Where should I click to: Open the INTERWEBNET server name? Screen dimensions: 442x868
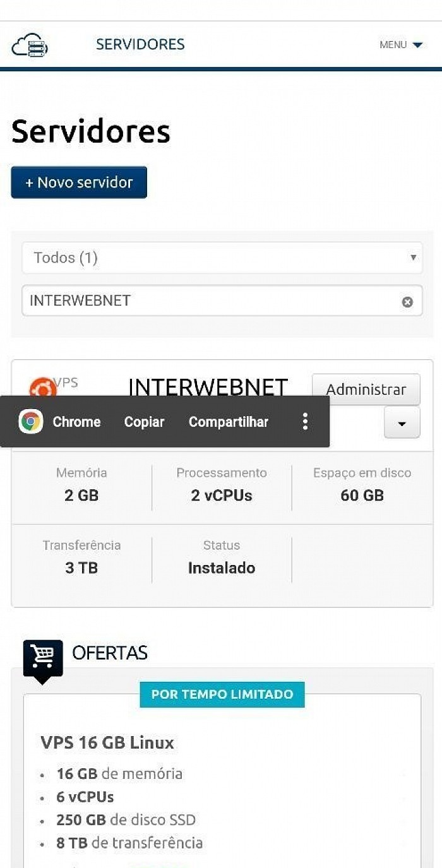(208, 386)
